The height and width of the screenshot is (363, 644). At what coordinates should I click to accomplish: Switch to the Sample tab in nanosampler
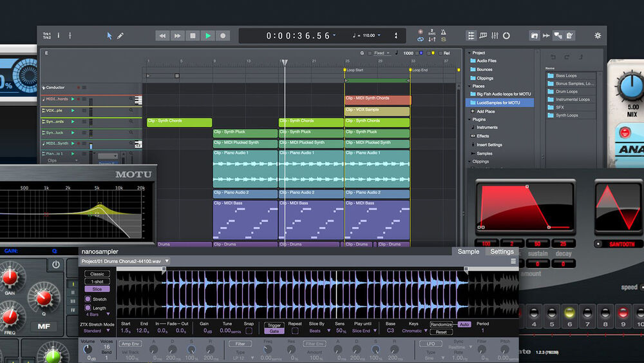pos(468,251)
